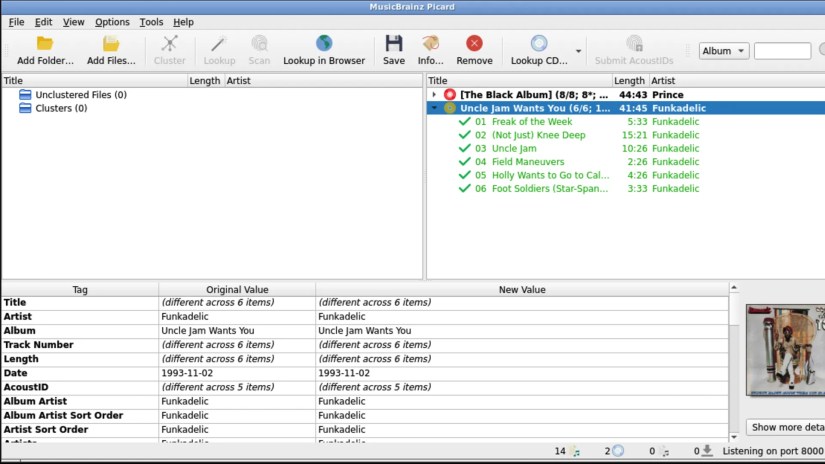
Task: Click original value Uncle Jam Wants You cell
Action: [x=237, y=331]
